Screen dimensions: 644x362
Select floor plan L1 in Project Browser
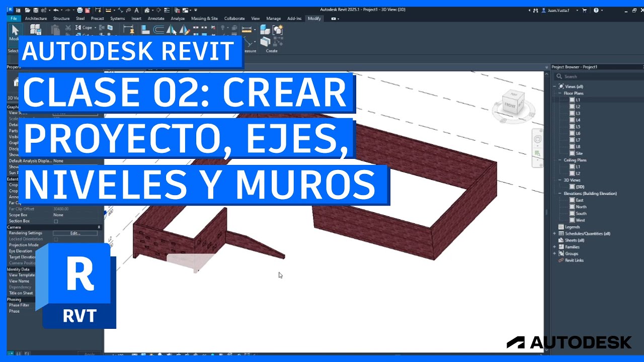578,100
